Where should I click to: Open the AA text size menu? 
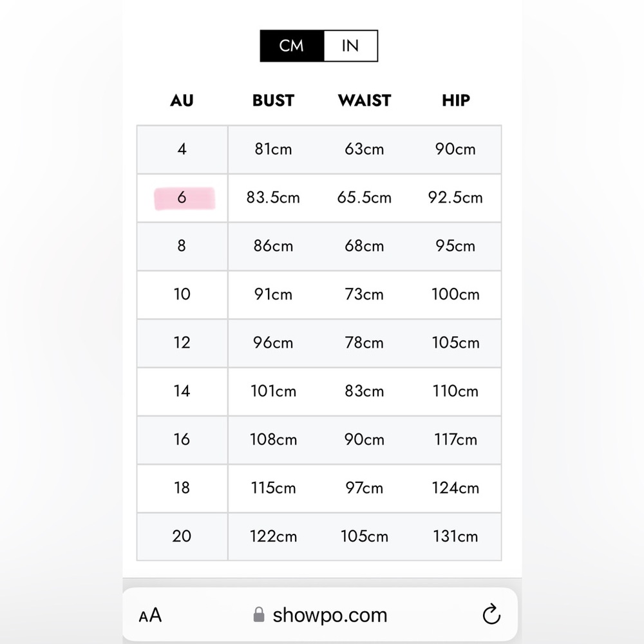click(150, 615)
